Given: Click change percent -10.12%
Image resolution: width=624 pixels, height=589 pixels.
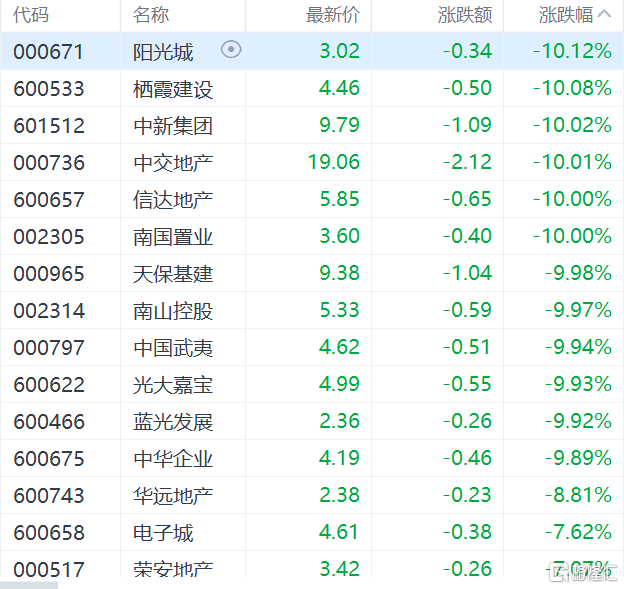Looking at the screenshot, I should coord(572,51).
